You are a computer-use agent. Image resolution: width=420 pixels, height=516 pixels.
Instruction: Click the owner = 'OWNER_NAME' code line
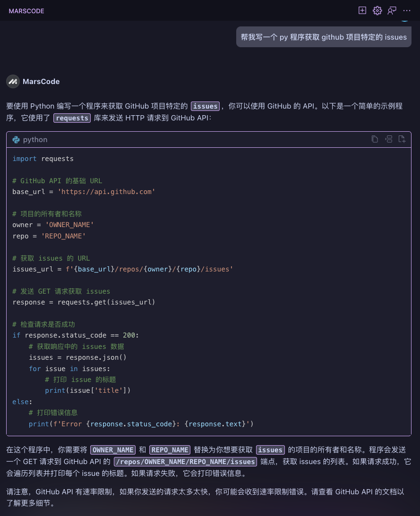[53, 225]
